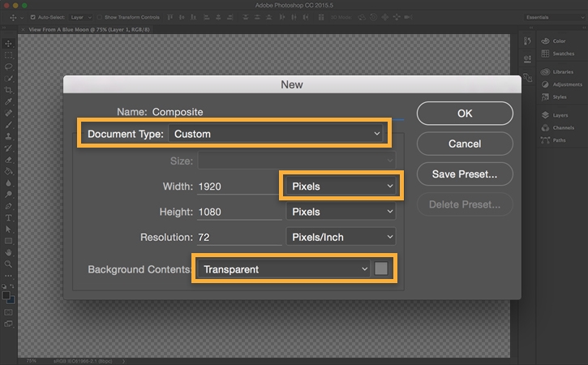The height and width of the screenshot is (365, 588).
Task: Select the Hand tool
Action: (9, 253)
